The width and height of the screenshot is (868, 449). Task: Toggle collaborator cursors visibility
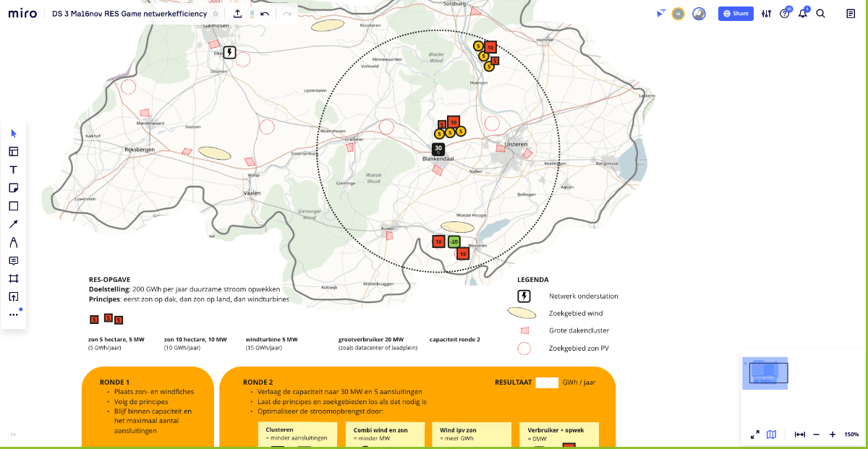tap(660, 14)
